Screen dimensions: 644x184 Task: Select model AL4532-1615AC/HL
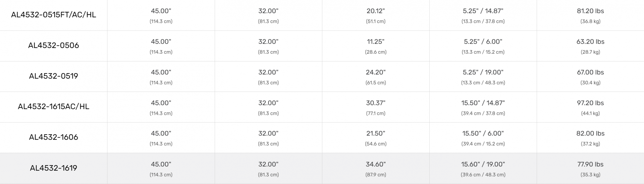coord(54,106)
